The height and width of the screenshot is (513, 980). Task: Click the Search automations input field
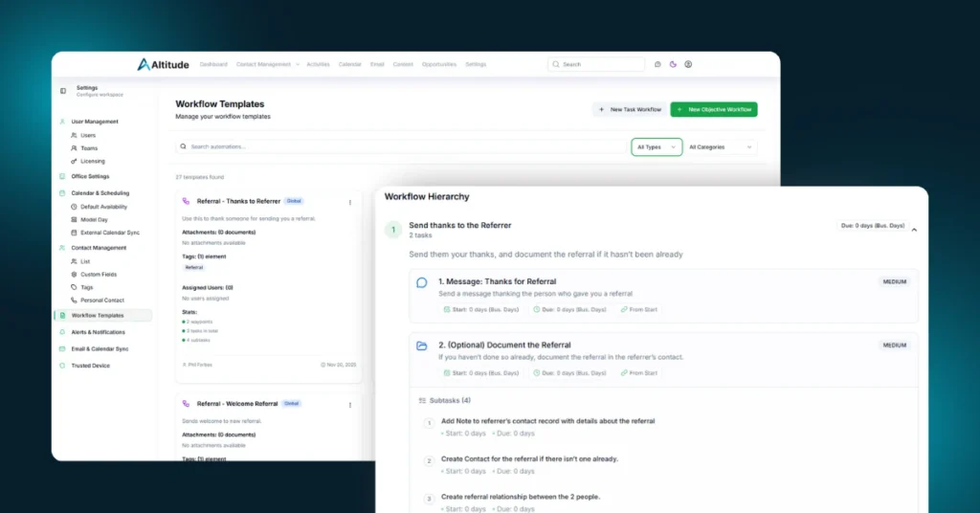pyautogui.click(x=401, y=146)
